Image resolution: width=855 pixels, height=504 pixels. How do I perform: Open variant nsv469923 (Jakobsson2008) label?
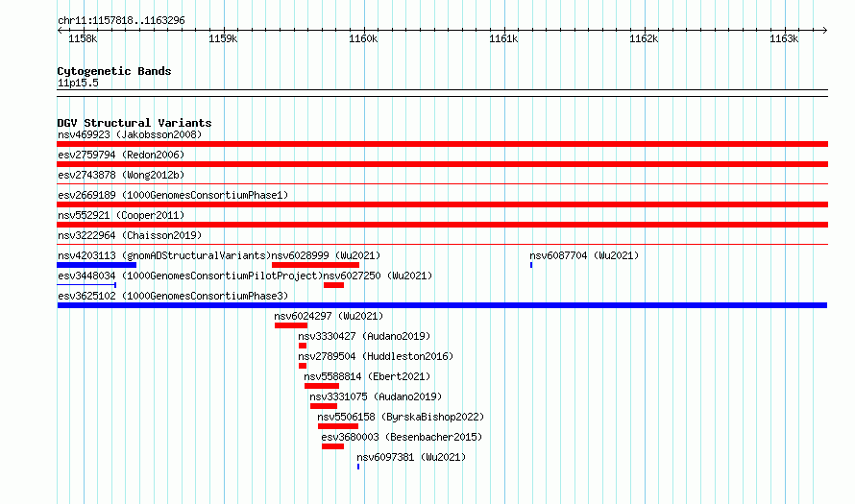pyautogui.click(x=130, y=134)
